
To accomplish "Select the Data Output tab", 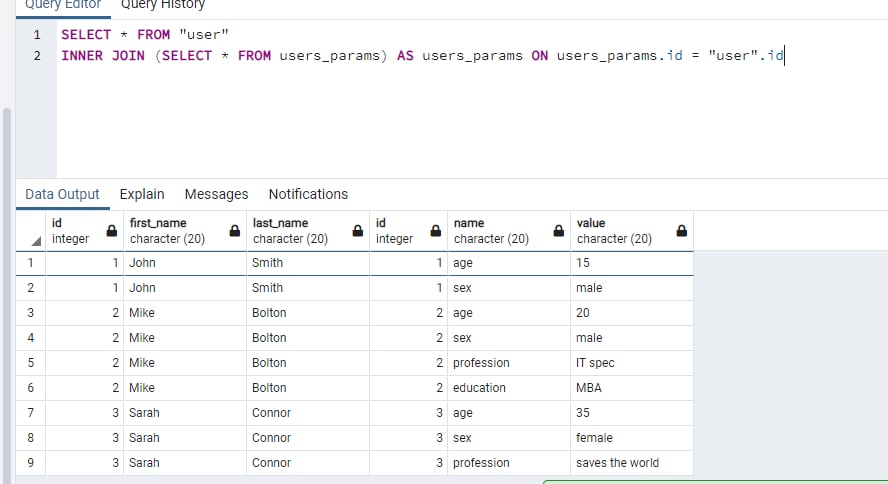I will click(x=62, y=194).
